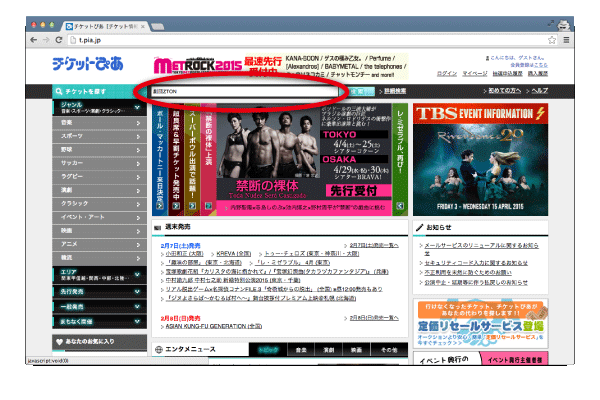
Task: Open the 2月8日(日)発売一覧へ link
Action: (374, 318)
